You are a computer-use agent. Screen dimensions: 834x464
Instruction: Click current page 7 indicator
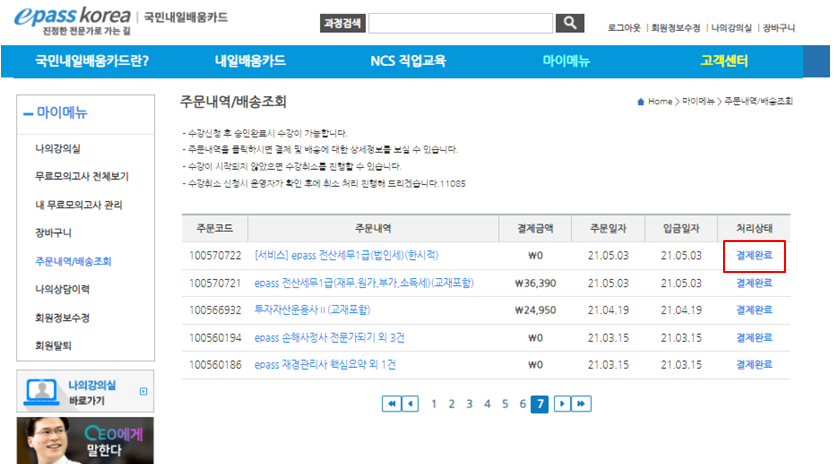tap(540, 404)
